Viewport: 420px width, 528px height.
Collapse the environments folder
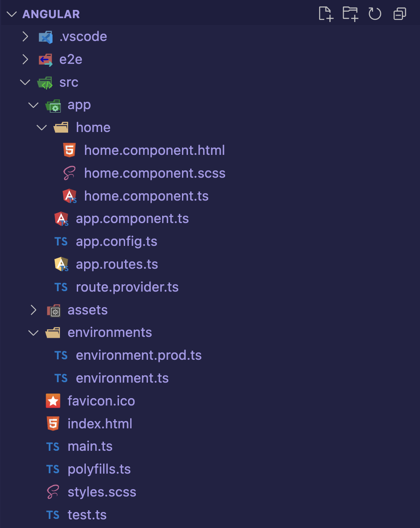click(x=33, y=332)
